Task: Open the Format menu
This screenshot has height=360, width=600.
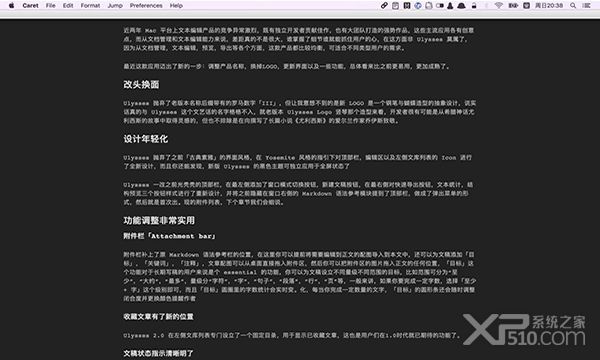Action: [x=90, y=5]
